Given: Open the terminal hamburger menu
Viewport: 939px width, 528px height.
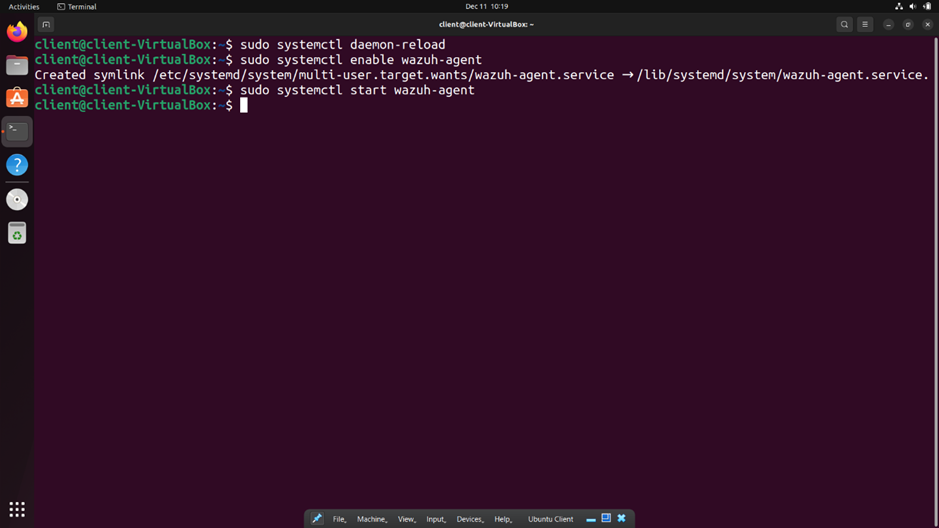Looking at the screenshot, I should [x=865, y=25].
